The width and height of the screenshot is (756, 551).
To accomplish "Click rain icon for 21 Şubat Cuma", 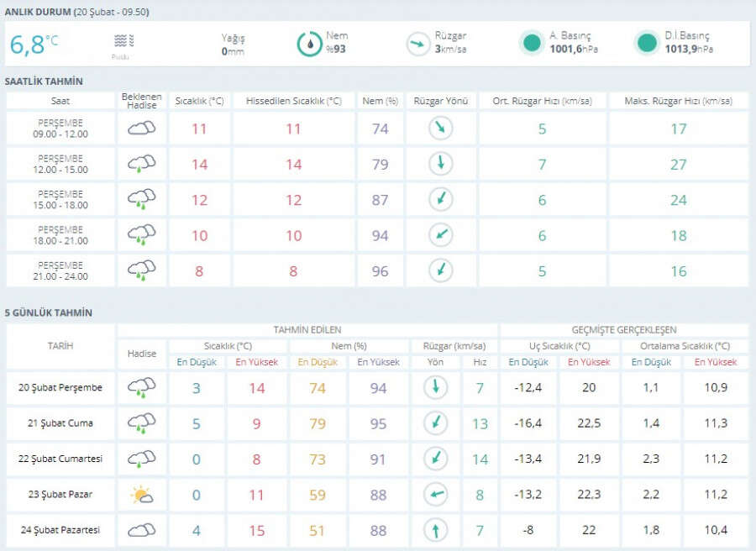I will (x=141, y=423).
